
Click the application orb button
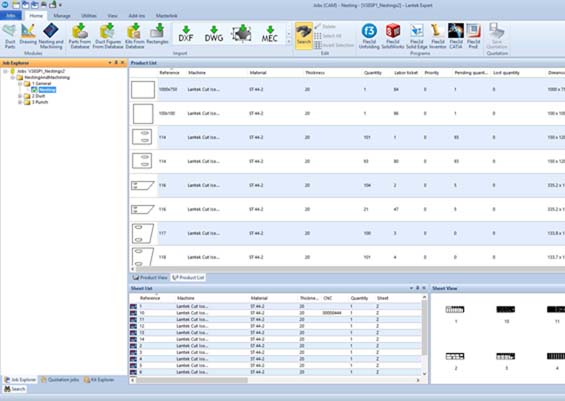5,5
